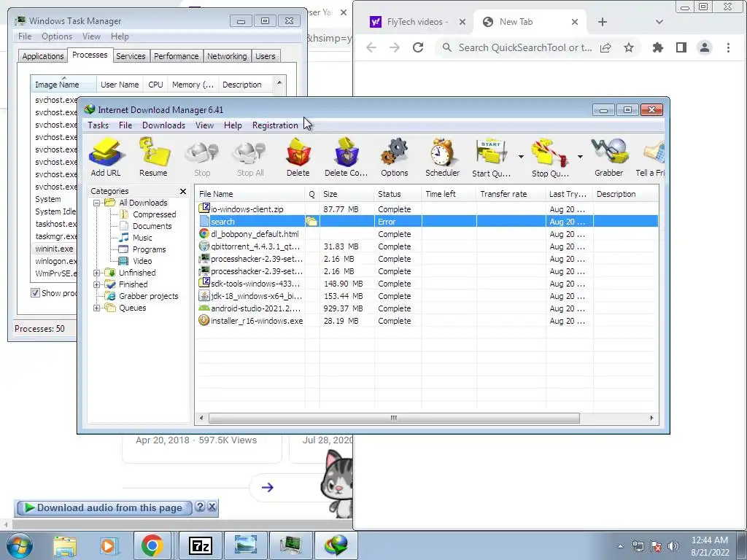The height and width of the screenshot is (560, 747).
Task: Click the Tell a Friend icon
Action: point(650,157)
